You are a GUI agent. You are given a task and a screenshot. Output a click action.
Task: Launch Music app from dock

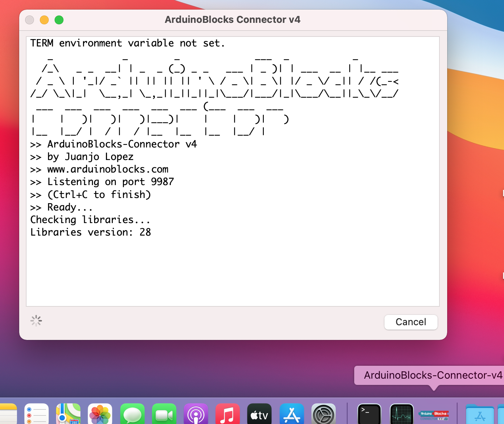(228, 414)
